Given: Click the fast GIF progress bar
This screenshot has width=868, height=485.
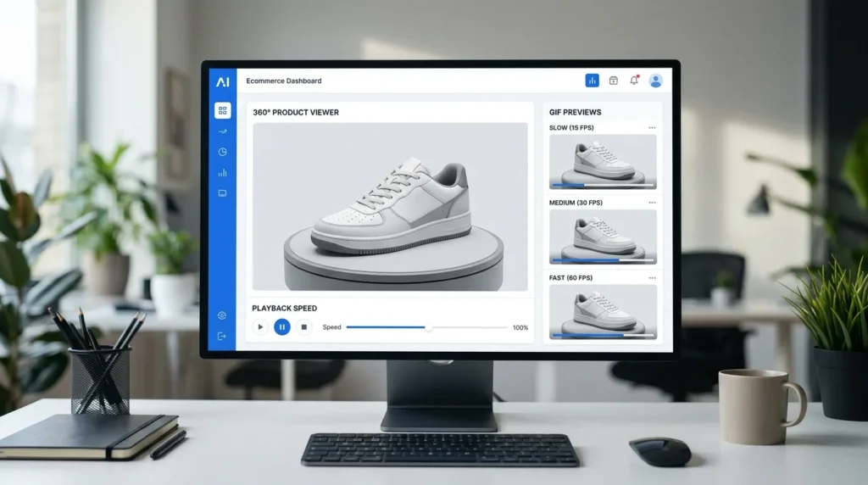Looking at the screenshot, I should (x=603, y=335).
